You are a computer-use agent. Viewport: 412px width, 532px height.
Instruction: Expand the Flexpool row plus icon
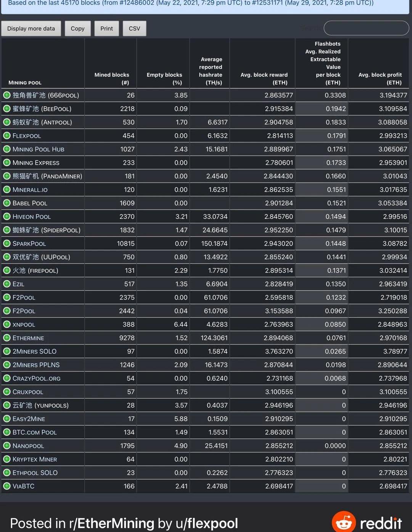tap(7, 136)
